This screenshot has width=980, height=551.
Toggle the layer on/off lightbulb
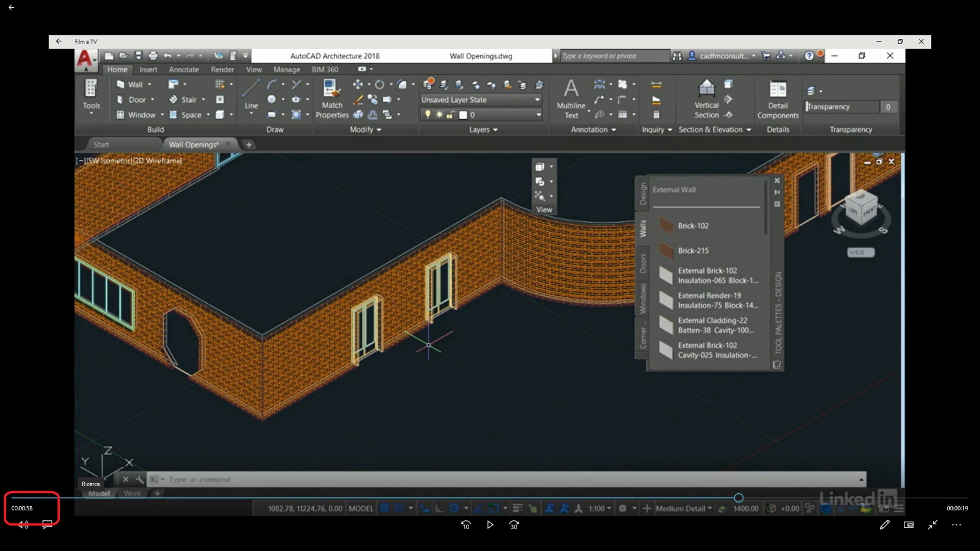pyautogui.click(x=428, y=115)
